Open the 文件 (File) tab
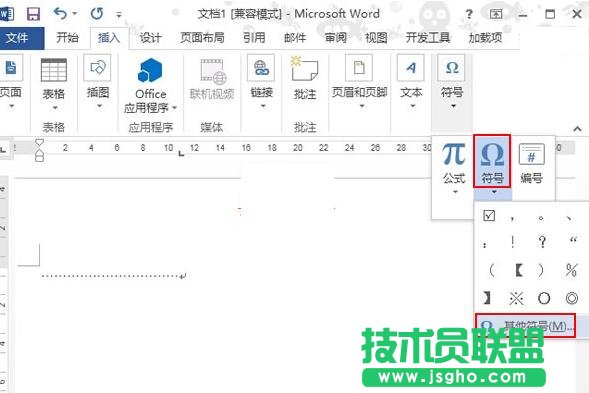Image resolution: width=589 pixels, height=393 pixels. pos(17,38)
